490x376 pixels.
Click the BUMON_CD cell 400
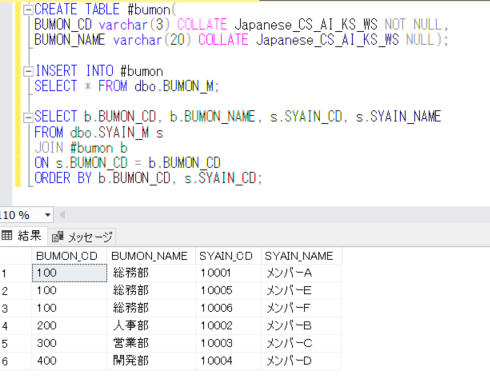pos(69,361)
